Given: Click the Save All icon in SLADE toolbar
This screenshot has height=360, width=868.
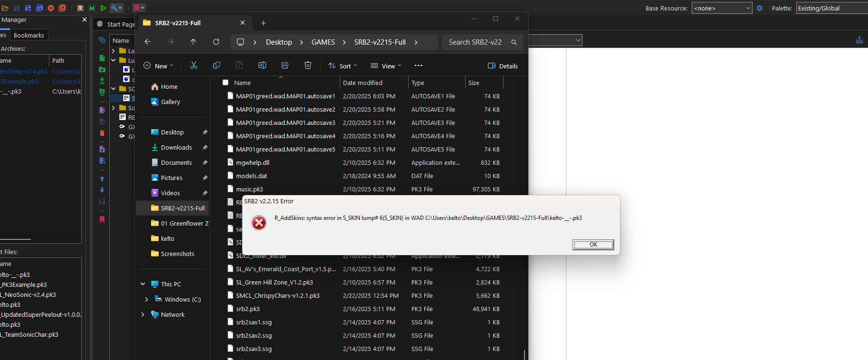Looking at the screenshot, I should pos(39,8).
